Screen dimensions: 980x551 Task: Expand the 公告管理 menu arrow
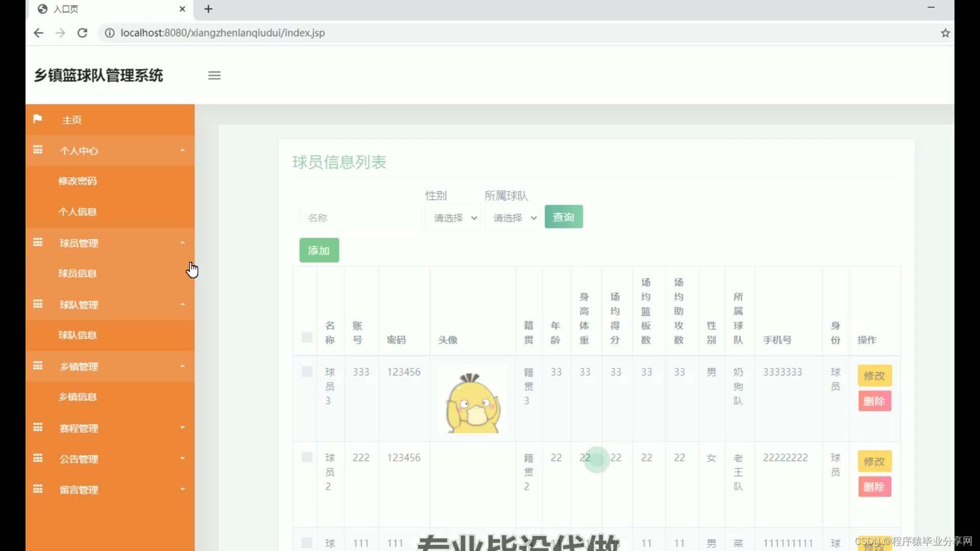pyautogui.click(x=182, y=458)
